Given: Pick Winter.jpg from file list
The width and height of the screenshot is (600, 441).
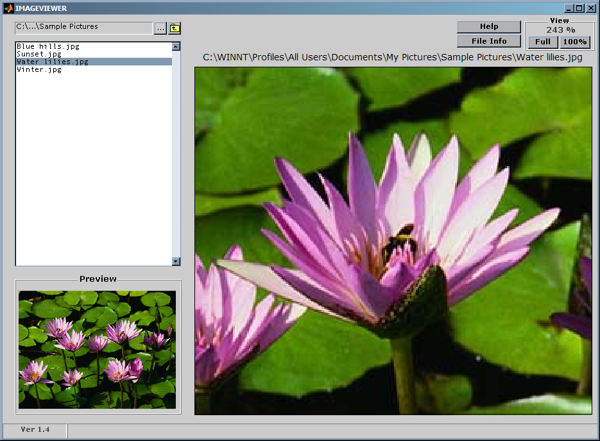Looking at the screenshot, I should click(38, 70).
